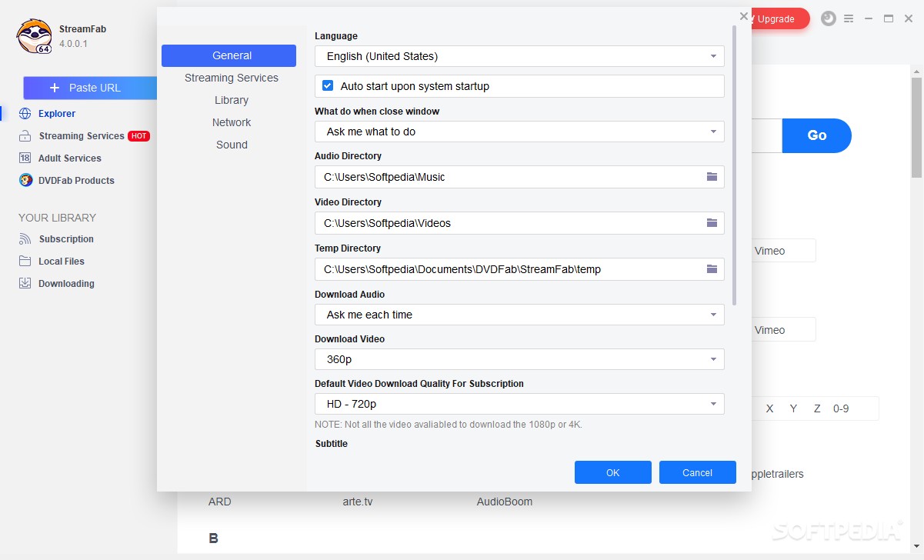Open Subscription in the library list

click(66, 239)
